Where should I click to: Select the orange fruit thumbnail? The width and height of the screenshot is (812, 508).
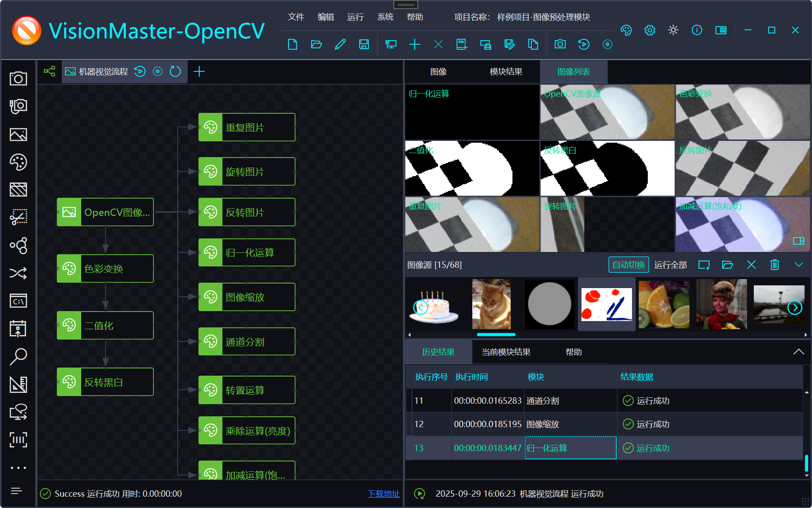pos(664,304)
